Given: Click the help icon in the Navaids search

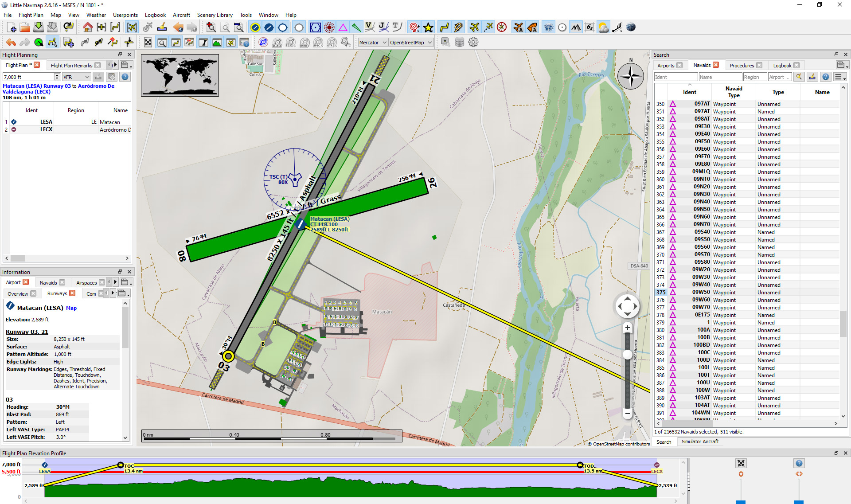Looking at the screenshot, I should pos(825,77).
